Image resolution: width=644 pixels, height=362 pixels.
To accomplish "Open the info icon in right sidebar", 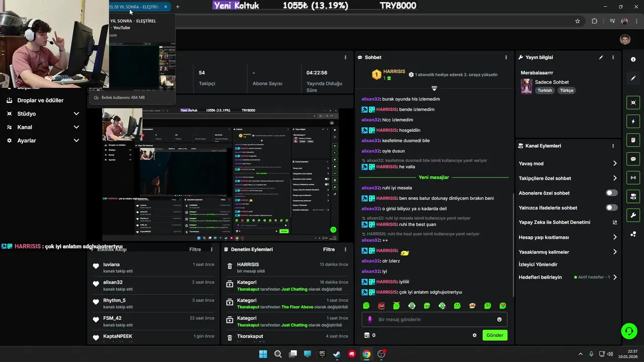I will [x=633, y=59].
